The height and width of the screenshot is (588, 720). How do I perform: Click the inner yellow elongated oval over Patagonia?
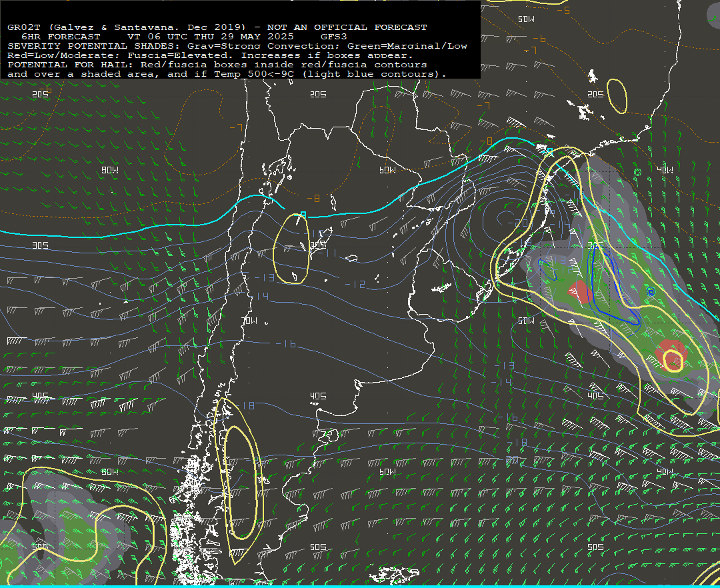point(239,482)
